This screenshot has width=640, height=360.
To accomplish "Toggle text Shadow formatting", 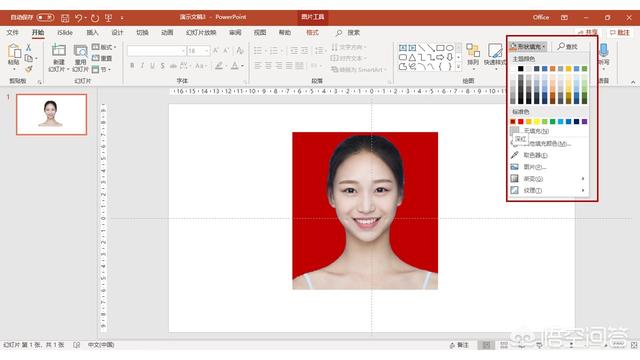I will point(162,65).
